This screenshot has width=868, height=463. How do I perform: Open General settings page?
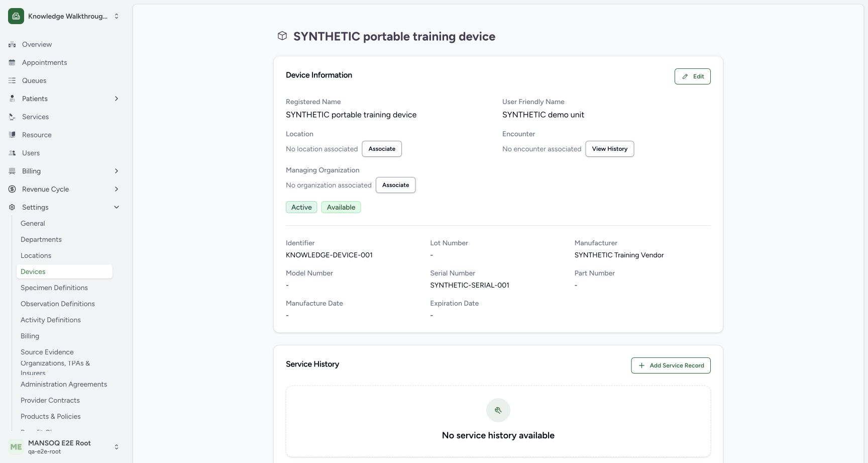tap(33, 223)
